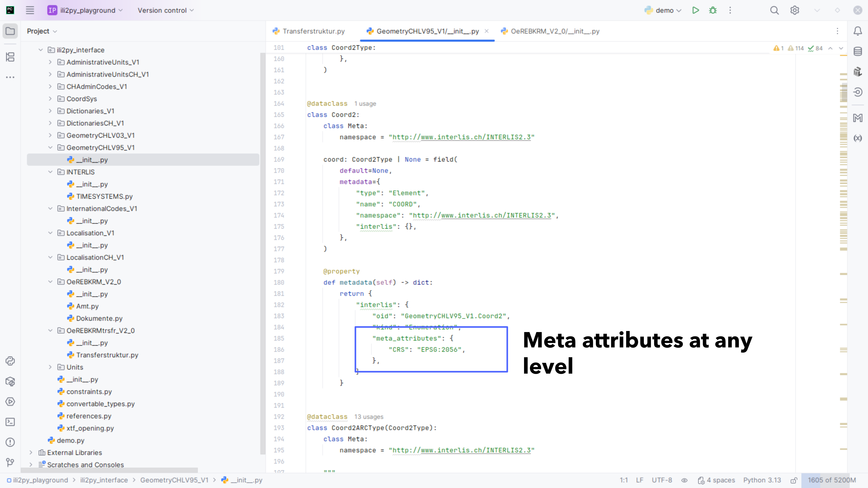Click the Python 3.13 interpreter widget
Viewport: 868px width, 488px height.
[762, 480]
